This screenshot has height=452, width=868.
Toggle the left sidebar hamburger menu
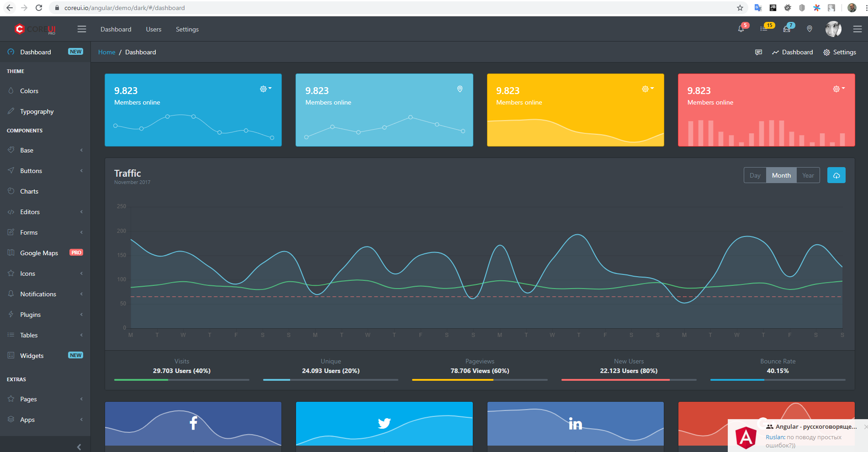pyautogui.click(x=82, y=29)
